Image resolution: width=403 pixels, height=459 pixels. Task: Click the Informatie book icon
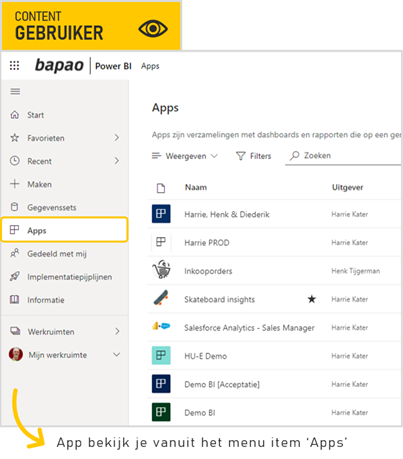pos(15,299)
